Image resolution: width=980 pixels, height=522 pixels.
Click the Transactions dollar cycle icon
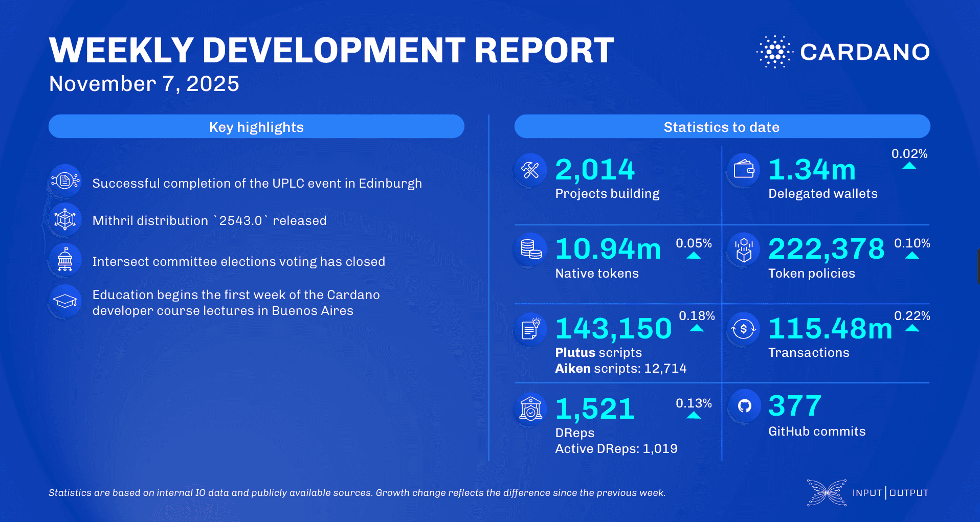[743, 329]
